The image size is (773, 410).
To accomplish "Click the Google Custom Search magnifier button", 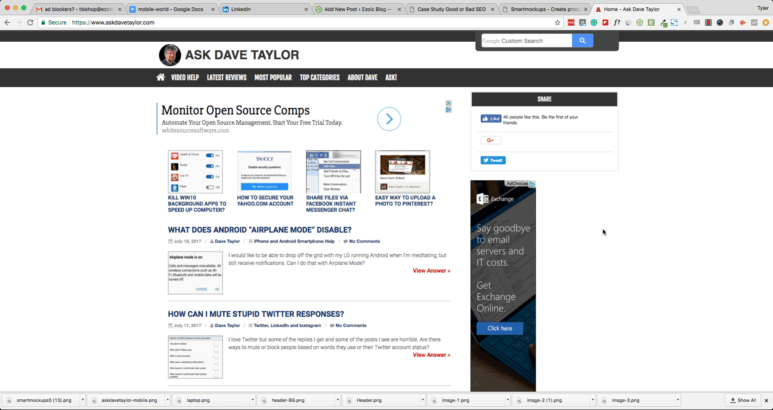I will point(582,41).
